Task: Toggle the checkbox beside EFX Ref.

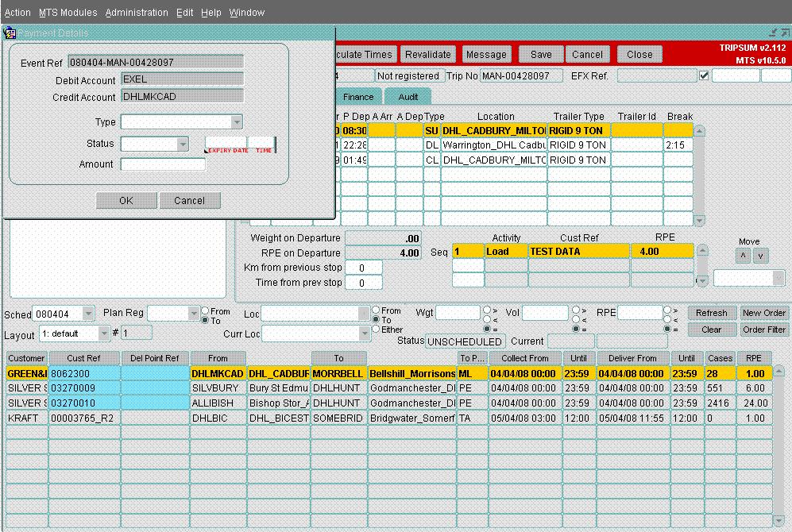Action: point(704,75)
